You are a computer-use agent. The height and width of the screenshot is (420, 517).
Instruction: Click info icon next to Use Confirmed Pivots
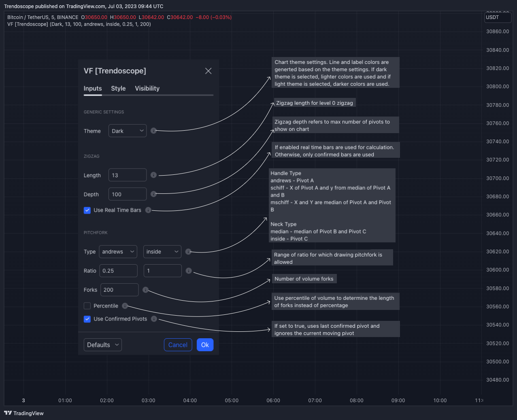pyautogui.click(x=154, y=319)
